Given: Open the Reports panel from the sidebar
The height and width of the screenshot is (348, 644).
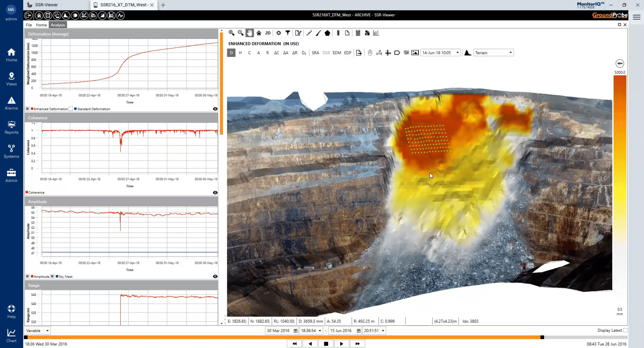Looking at the screenshot, I should point(11,127).
